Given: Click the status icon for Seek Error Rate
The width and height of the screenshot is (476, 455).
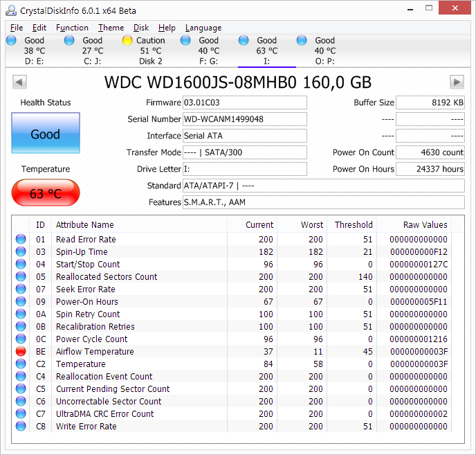Looking at the screenshot, I should (21, 289).
